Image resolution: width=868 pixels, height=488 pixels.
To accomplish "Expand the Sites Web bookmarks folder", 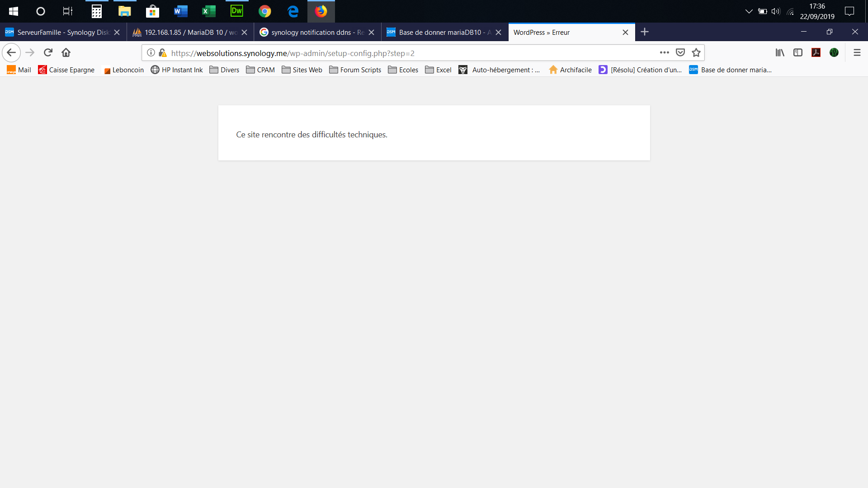I will click(302, 70).
